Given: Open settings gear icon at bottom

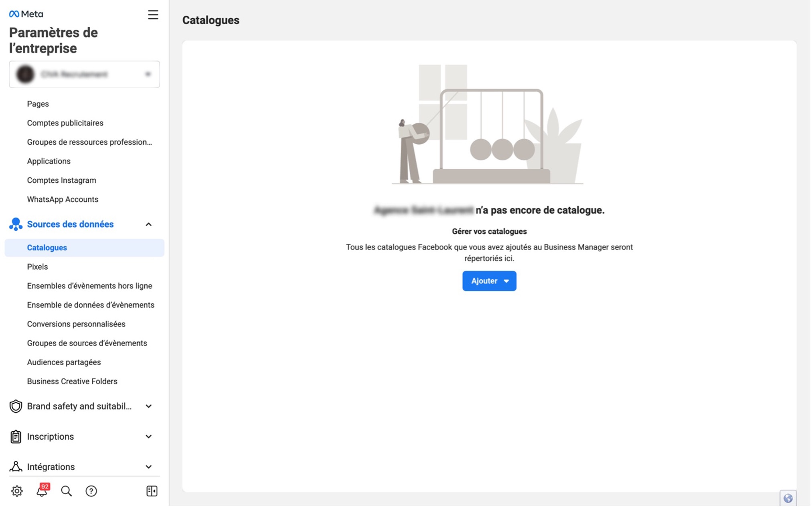Looking at the screenshot, I should point(17,491).
